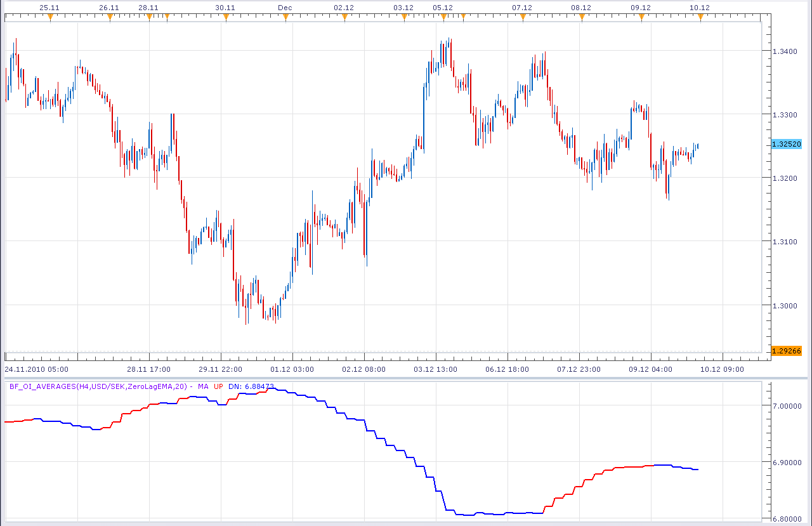
Task: Click the 09.12 day marker
Action: coord(641,17)
